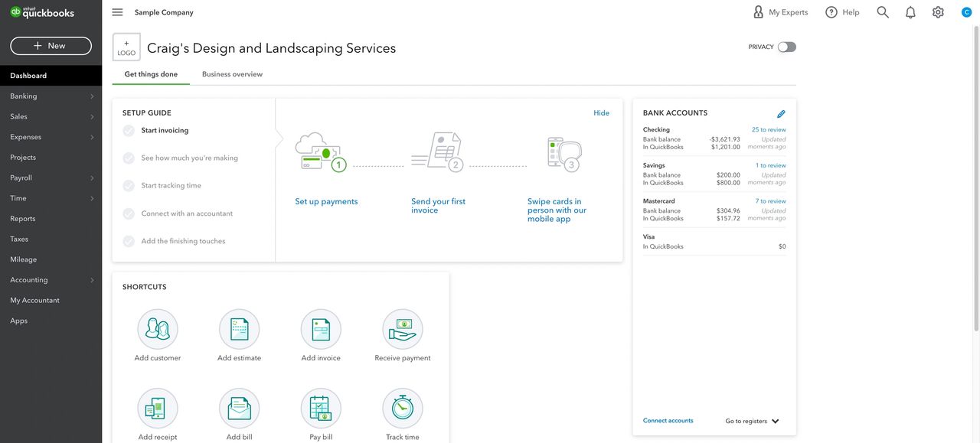Open the notifications bell icon
The width and height of the screenshot is (980, 443).
click(x=910, y=12)
